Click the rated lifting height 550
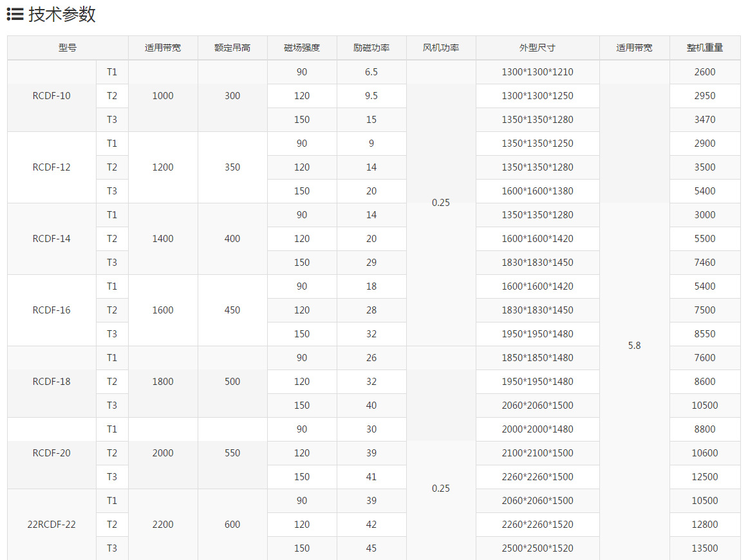Screen dimensions: 748x560 [232, 453]
